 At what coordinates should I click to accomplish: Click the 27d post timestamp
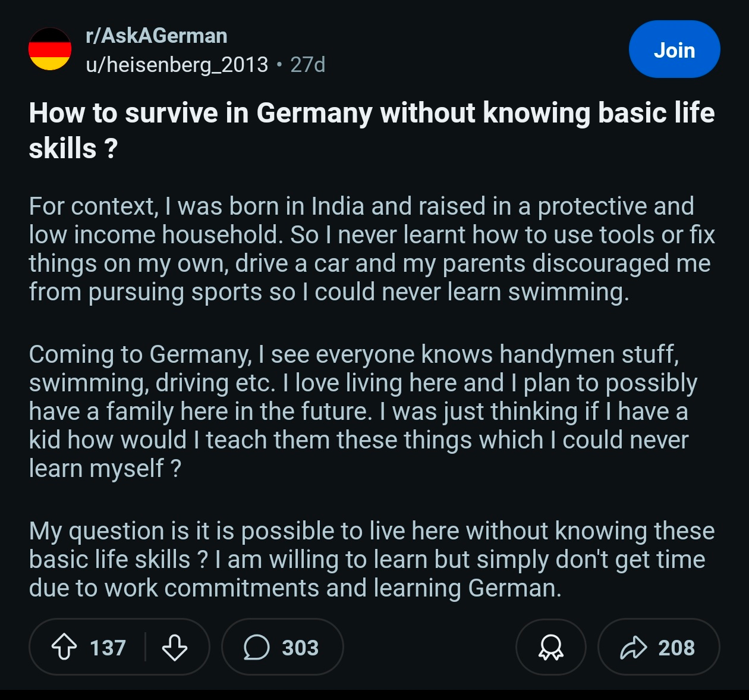308,64
